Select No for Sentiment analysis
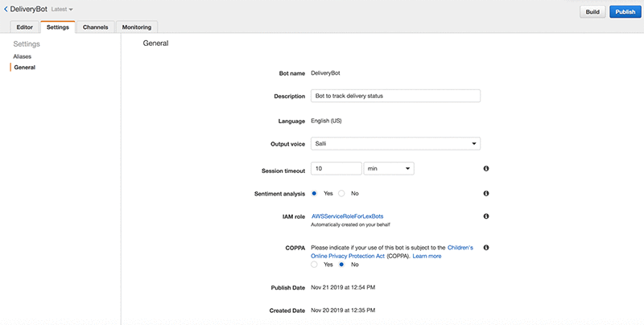644x325 pixels. [x=341, y=194]
